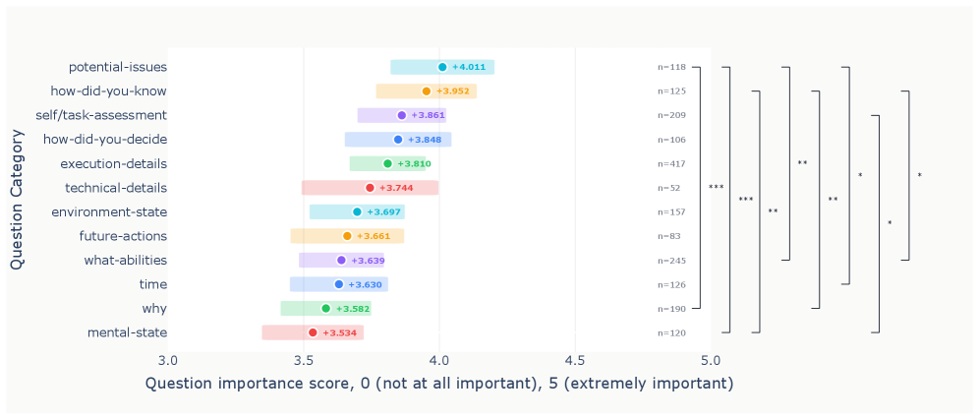The image size is (980, 420).
Task: Click the Question Category y-axis title
Action: [17, 200]
